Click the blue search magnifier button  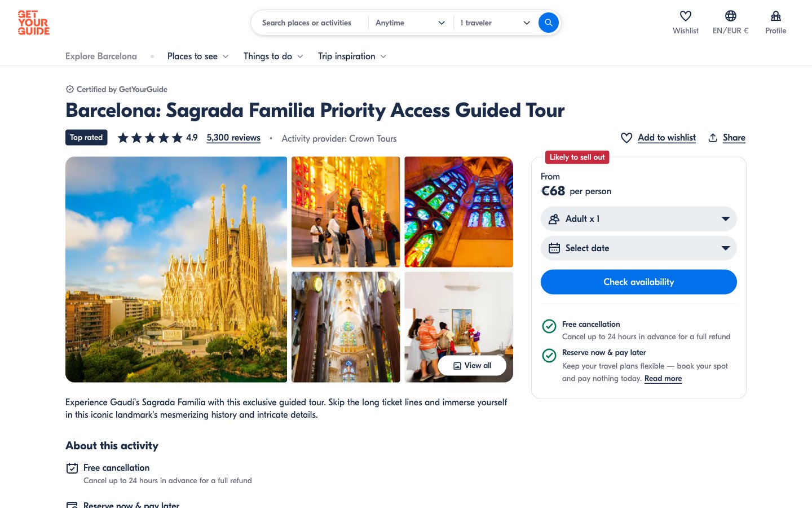click(548, 23)
